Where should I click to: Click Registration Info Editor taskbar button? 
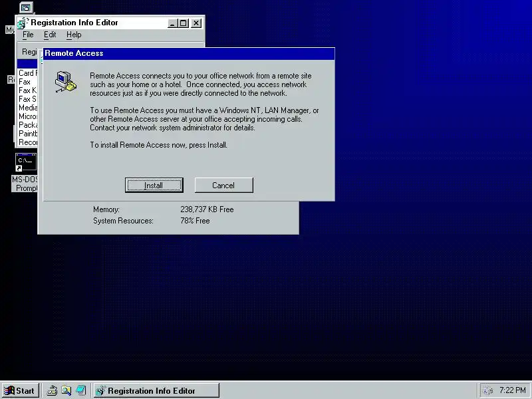156,391
